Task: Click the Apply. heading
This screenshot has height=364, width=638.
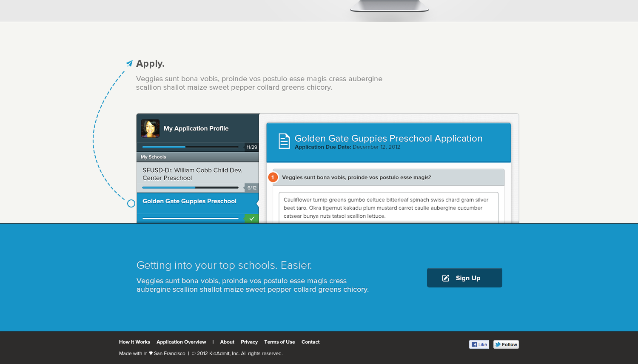Action: (x=150, y=64)
